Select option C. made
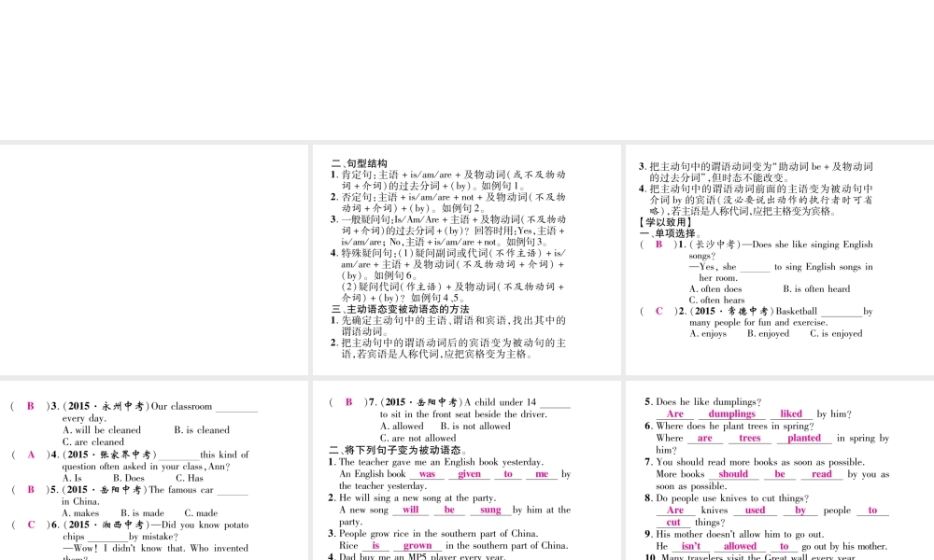This screenshot has height=560, width=934. pyautogui.click(x=201, y=513)
